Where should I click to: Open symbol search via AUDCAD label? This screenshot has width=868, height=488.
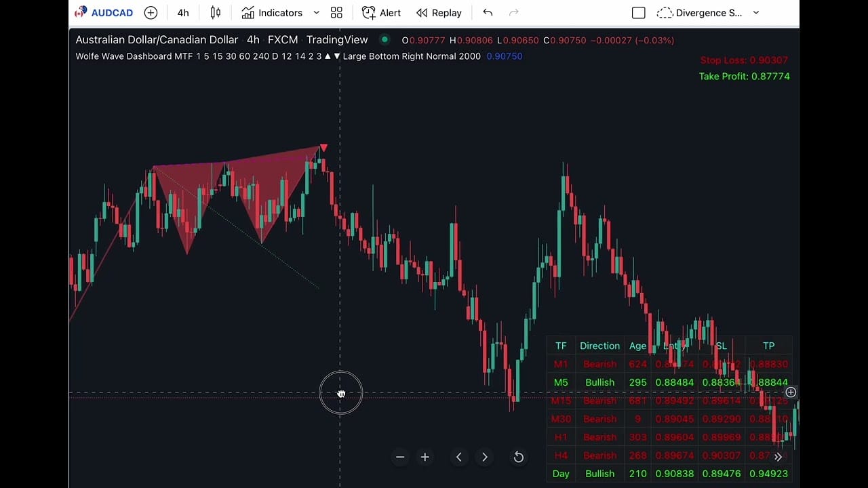pyautogui.click(x=112, y=12)
